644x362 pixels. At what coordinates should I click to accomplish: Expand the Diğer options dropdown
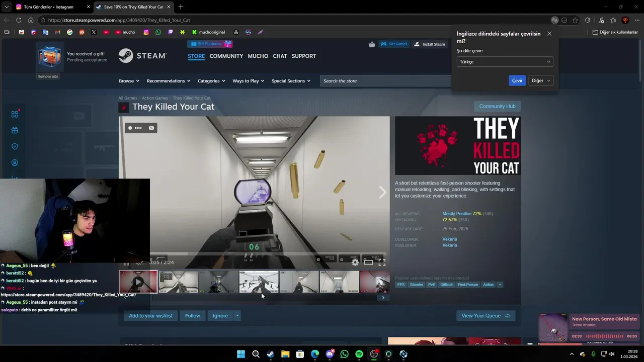pyautogui.click(x=541, y=80)
